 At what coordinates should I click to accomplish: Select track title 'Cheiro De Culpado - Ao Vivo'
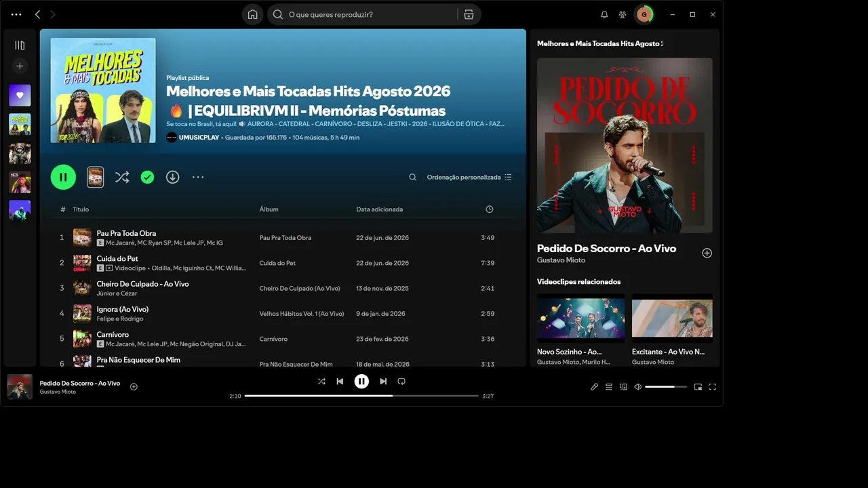pyautogui.click(x=143, y=284)
